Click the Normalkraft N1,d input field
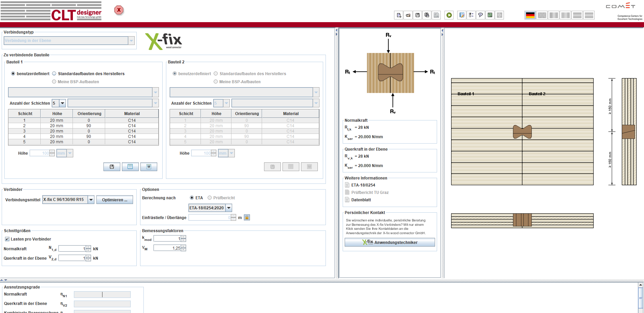The width and height of the screenshot is (644, 313). point(72,249)
